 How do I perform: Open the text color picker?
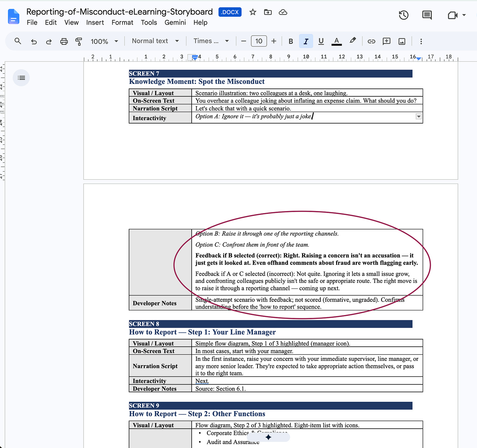pos(336,41)
